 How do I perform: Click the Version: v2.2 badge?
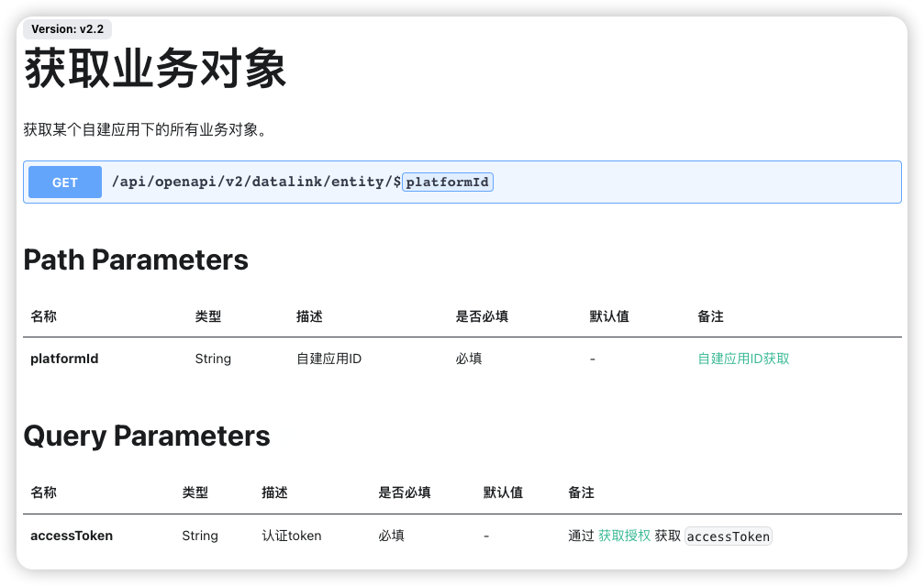click(67, 28)
